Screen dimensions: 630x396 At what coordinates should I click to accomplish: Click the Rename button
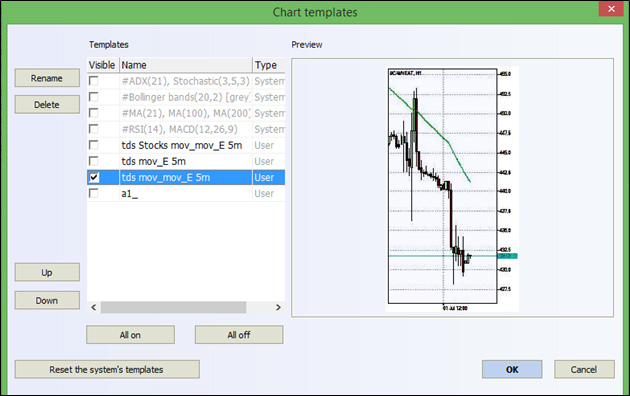(47, 78)
